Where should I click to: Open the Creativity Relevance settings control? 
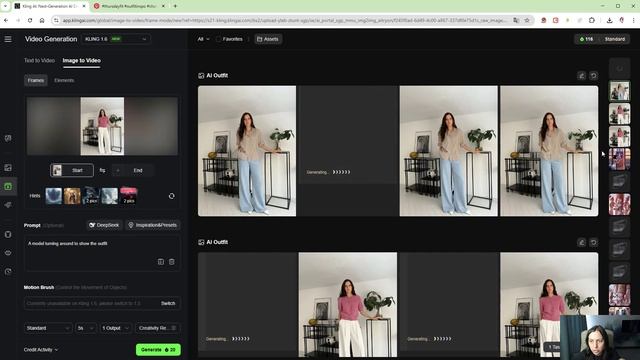[x=158, y=328]
